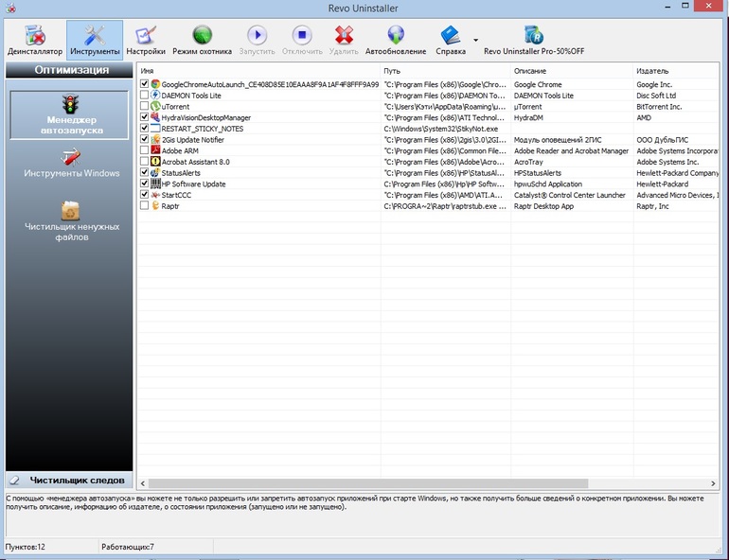This screenshot has height=560, width=729.
Task: Click the Запустить play icon
Action: [x=258, y=40]
